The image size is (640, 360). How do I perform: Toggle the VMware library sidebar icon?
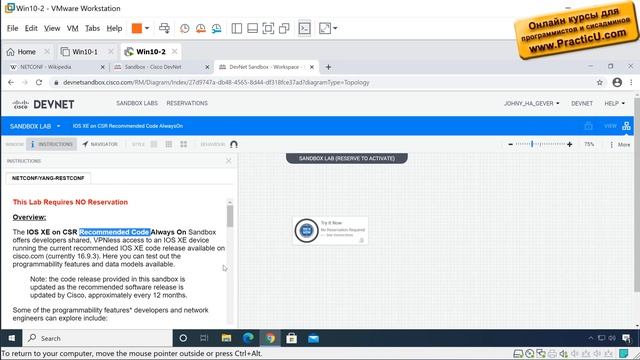tap(237, 28)
